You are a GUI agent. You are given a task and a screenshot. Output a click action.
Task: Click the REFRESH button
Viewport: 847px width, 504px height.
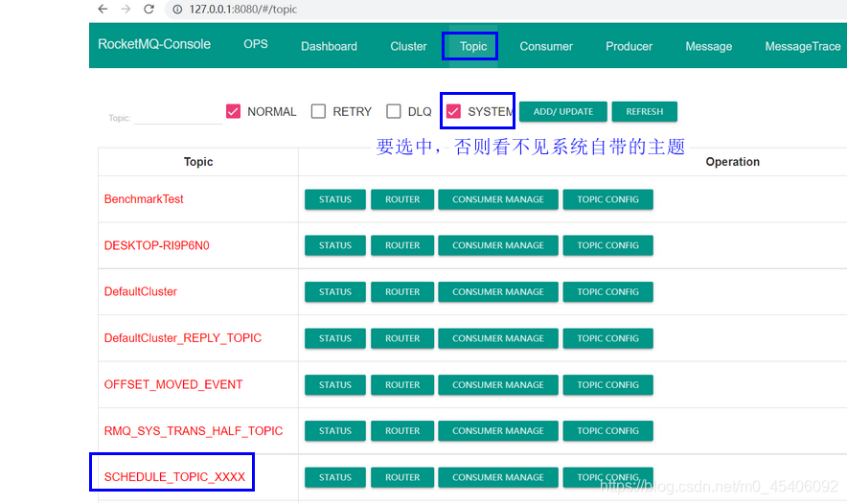tap(645, 111)
